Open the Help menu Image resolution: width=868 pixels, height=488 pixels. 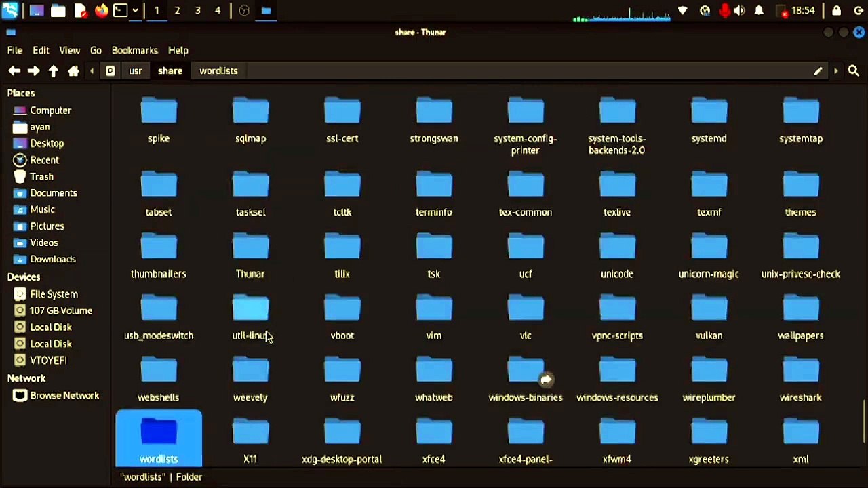pos(178,50)
